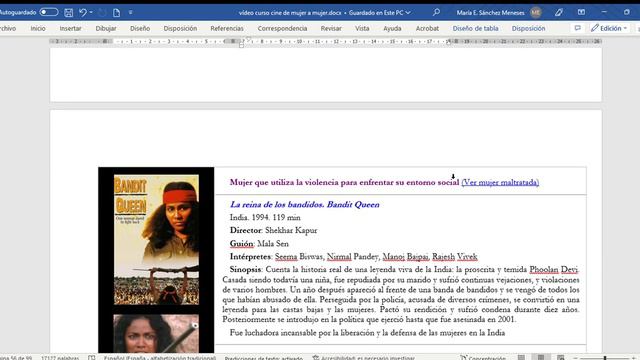The image size is (640, 360).
Task: Switch to the Vista tab
Action: 362,28
